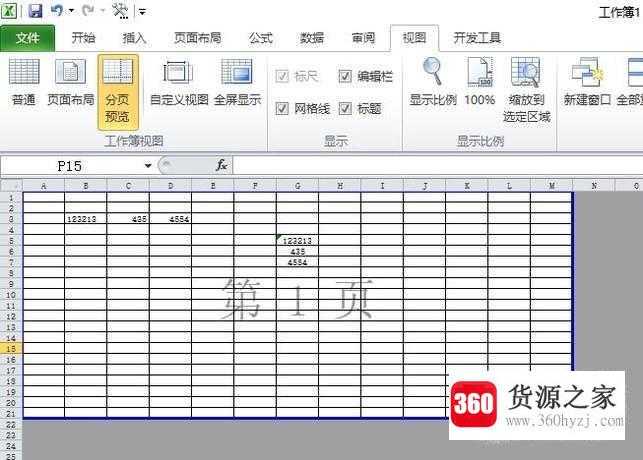
Task: Click the tools icon in quick access toolbar
Action: pos(121,11)
